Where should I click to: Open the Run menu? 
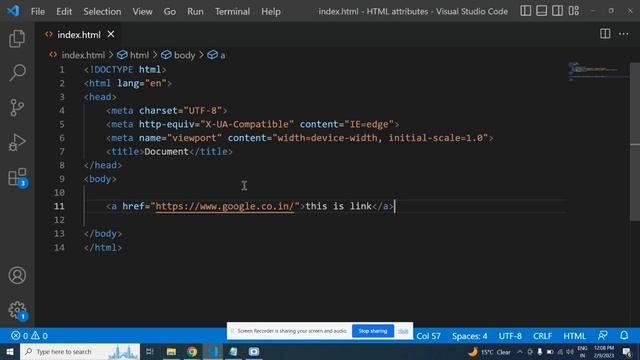196,11
